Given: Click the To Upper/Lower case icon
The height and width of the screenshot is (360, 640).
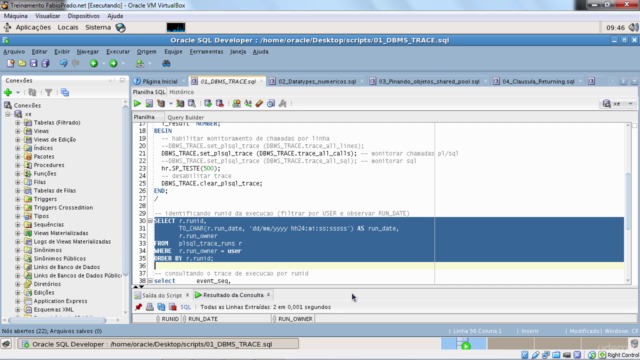Looking at the screenshot, I should click(248, 104).
